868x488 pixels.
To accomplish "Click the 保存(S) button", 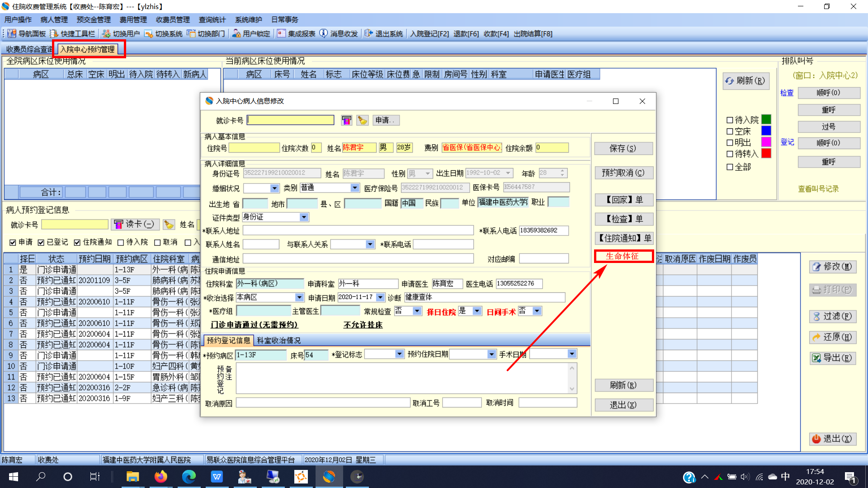I will [623, 149].
